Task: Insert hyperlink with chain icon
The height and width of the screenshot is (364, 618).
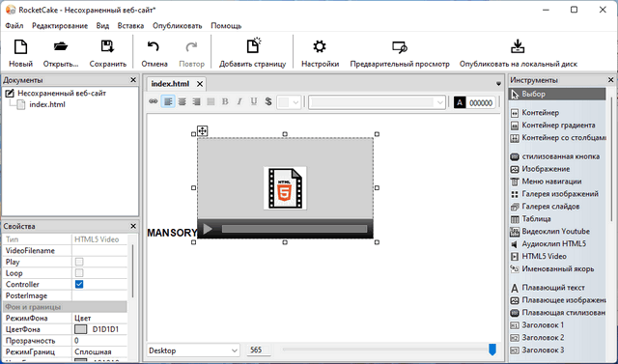Action: (153, 102)
